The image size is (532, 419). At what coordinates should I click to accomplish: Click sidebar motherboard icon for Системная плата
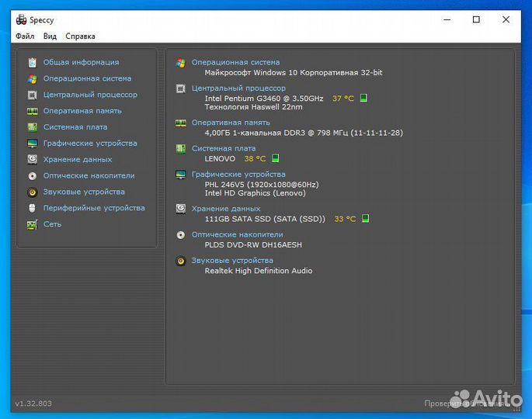pos(33,127)
